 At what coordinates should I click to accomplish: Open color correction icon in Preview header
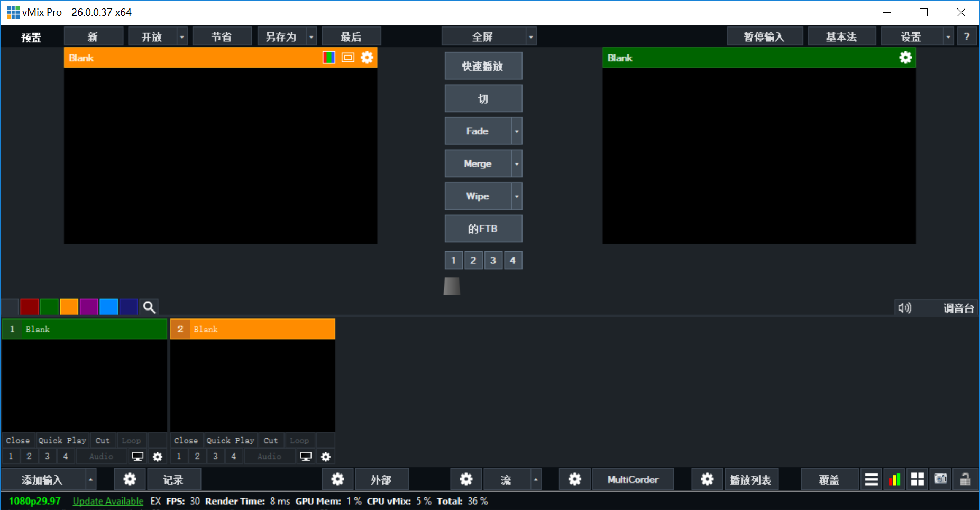[328, 58]
